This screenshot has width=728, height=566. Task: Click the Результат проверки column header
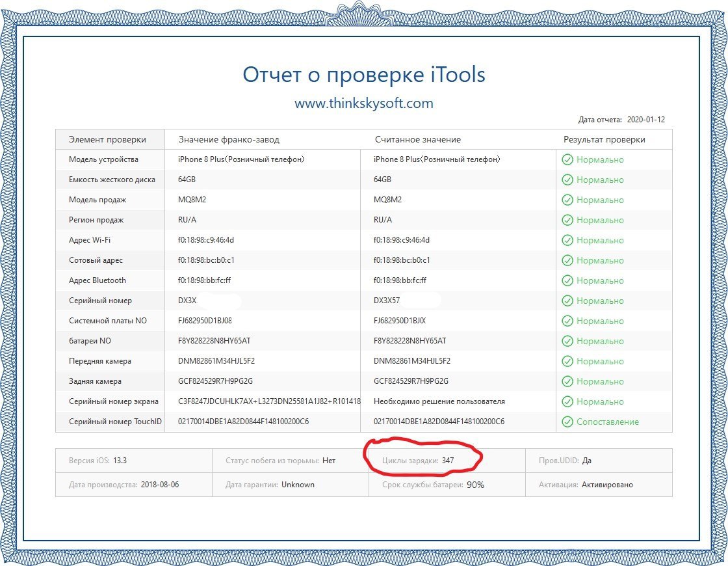(x=604, y=139)
